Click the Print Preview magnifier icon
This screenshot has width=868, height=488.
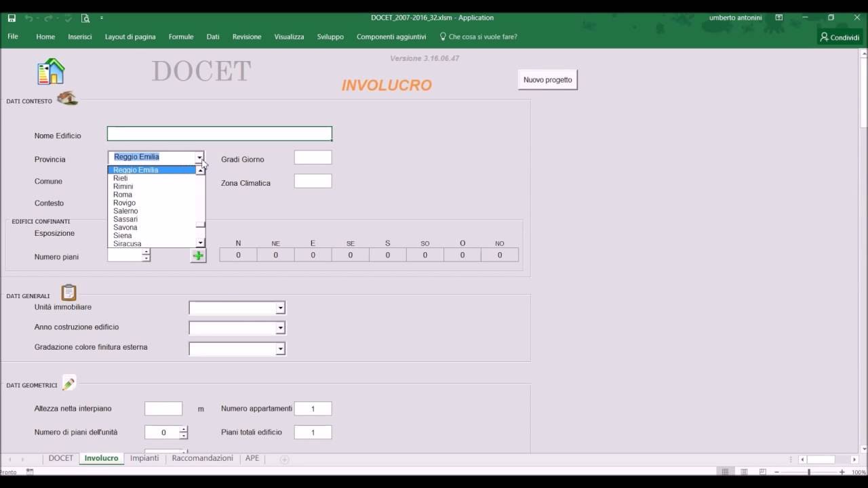[x=85, y=18]
